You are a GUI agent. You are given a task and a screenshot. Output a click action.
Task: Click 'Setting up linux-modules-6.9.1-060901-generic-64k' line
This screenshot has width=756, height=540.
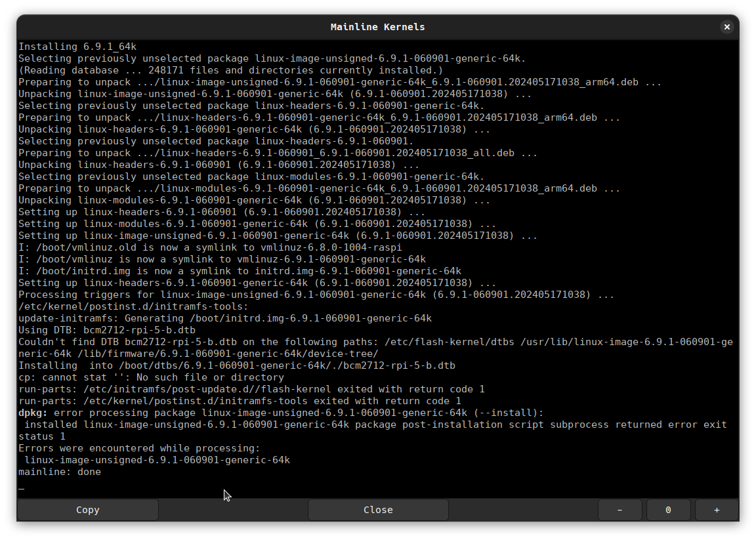[257, 224]
